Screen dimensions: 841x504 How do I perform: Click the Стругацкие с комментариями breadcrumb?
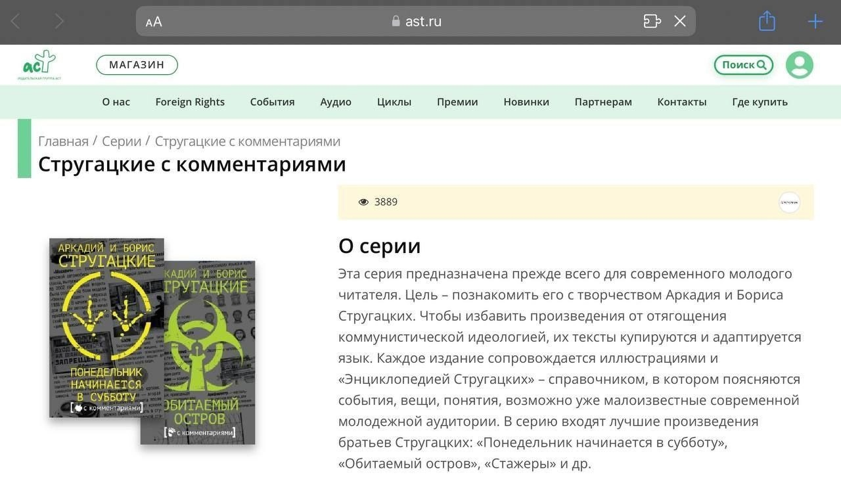(248, 141)
